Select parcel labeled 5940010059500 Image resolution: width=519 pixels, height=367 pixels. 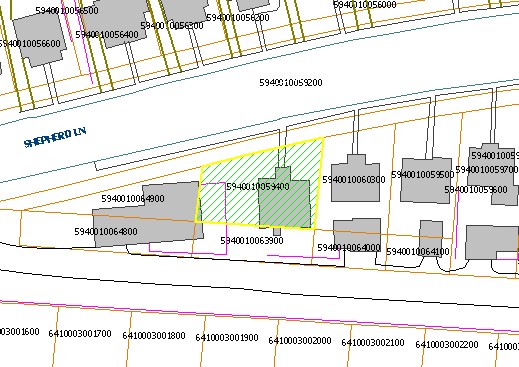point(423,175)
